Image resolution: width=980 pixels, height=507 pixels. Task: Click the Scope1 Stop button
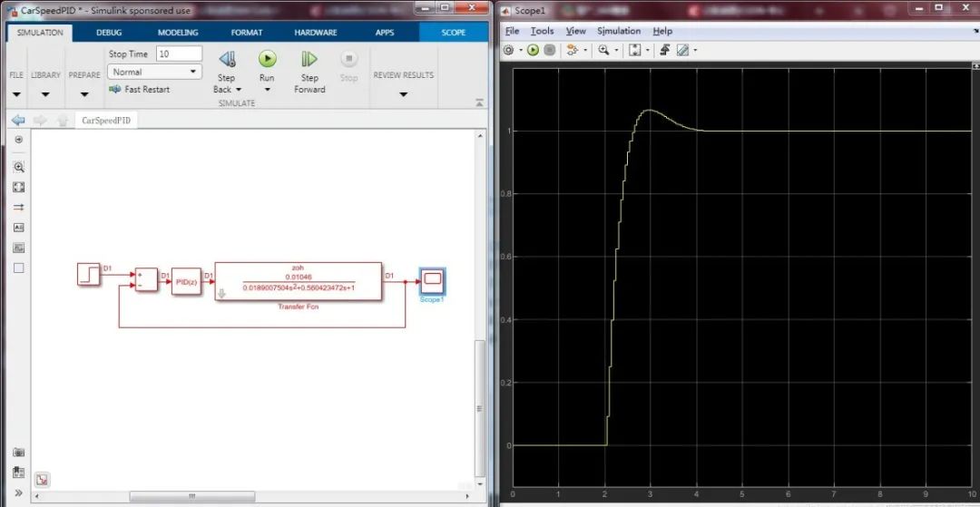click(x=549, y=50)
